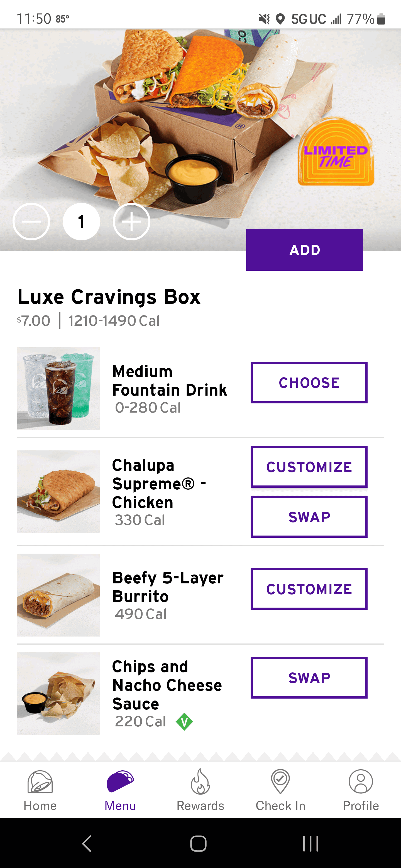401x868 pixels.
Task: Tap the green vegetarian badge icon
Action: click(x=184, y=721)
